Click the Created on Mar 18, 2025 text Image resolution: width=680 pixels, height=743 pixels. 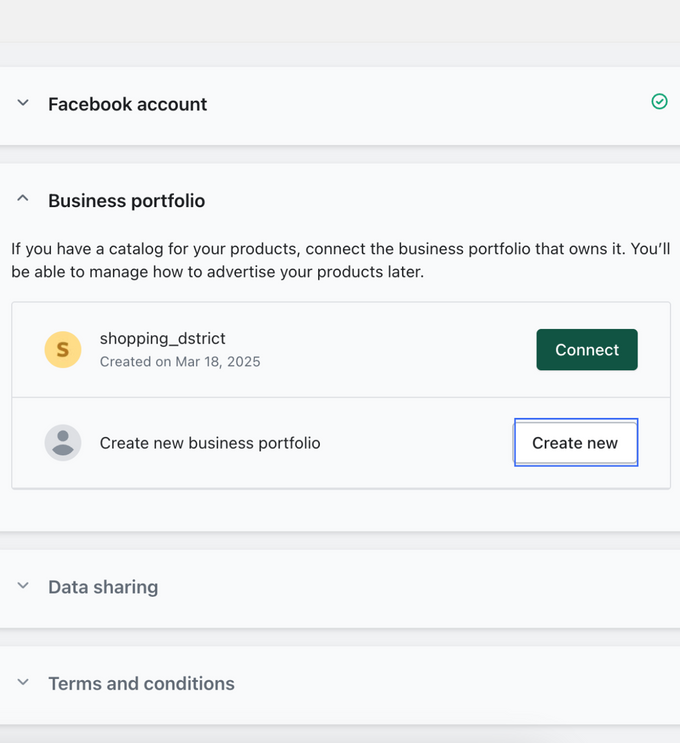180,362
